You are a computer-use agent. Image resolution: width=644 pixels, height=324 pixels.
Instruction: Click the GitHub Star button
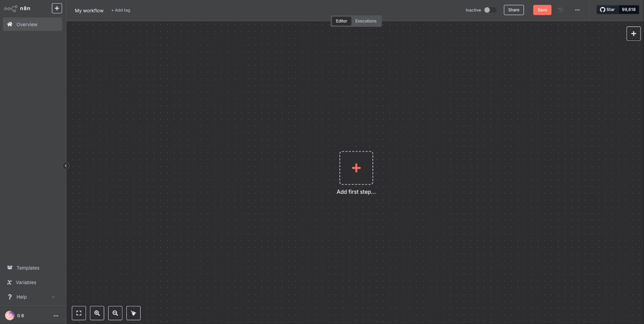point(607,10)
